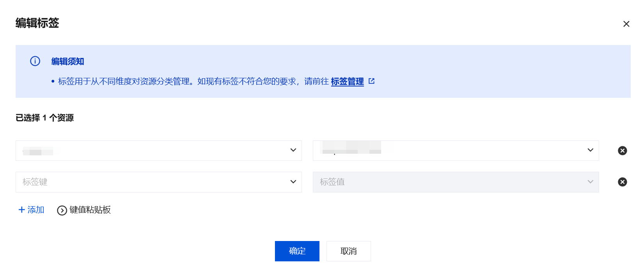Close the 编辑标签 dialog
The image size is (644, 277).
click(626, 24)
